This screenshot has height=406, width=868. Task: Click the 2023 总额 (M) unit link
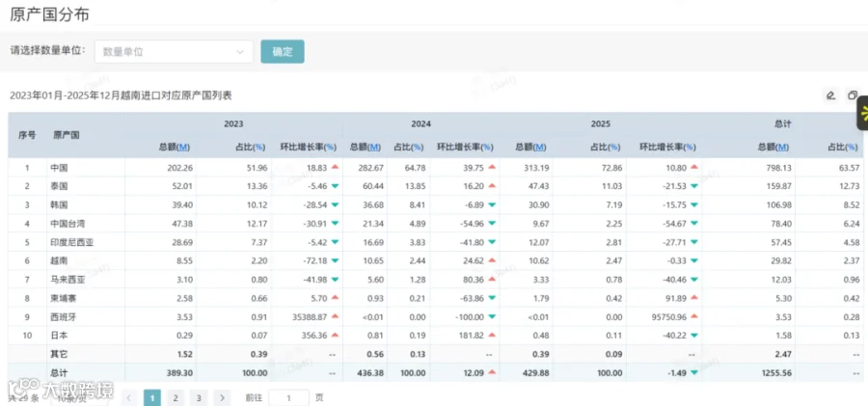coord(183,148)
